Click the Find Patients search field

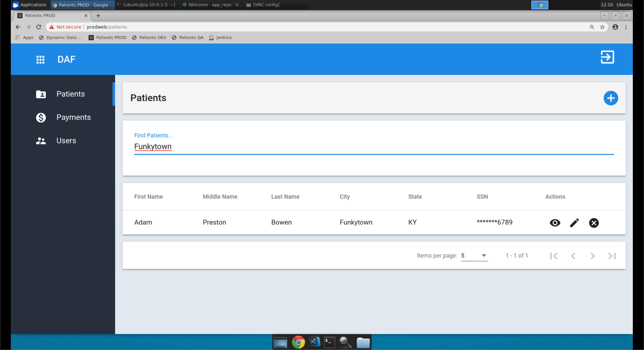pos(373,146)
